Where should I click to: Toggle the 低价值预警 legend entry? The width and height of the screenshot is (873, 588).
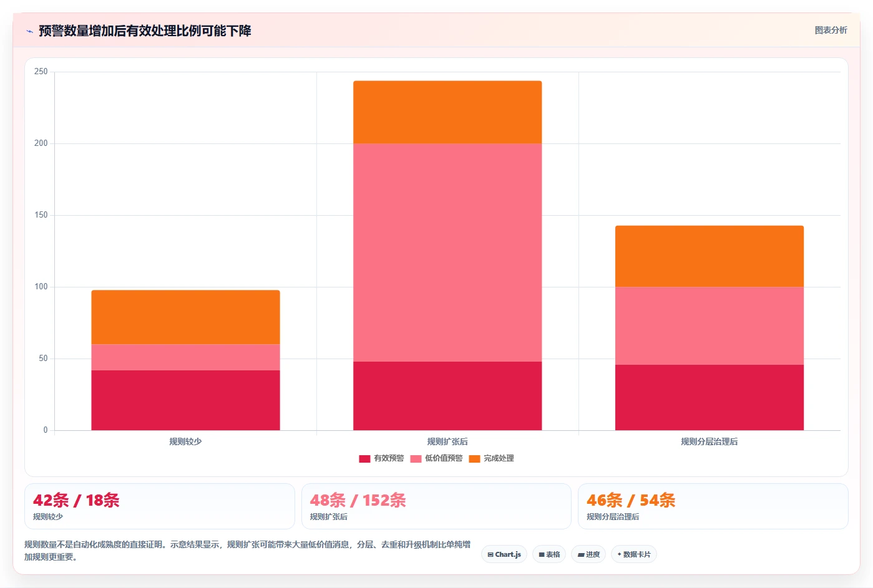point(436,458)
